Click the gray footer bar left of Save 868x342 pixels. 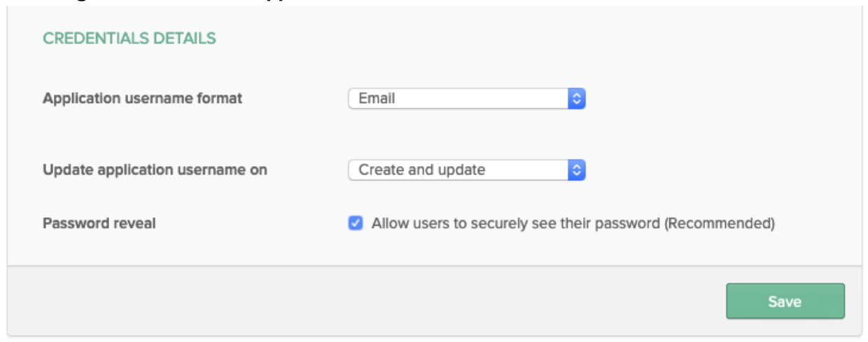tap(350, 301)
